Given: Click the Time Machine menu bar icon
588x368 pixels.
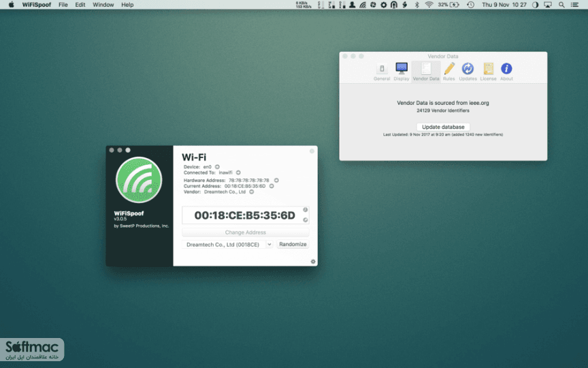Looking at the screenshot, I should point(470,5).
